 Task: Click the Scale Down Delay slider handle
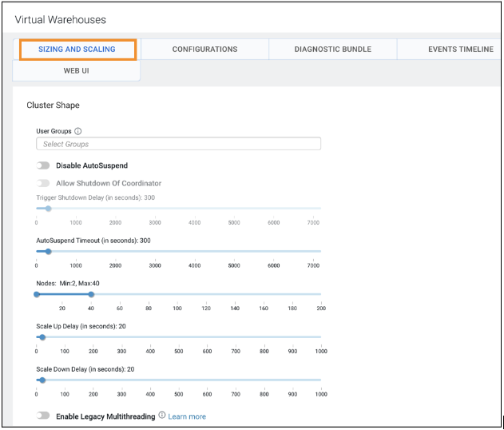(x=42, y=380)
